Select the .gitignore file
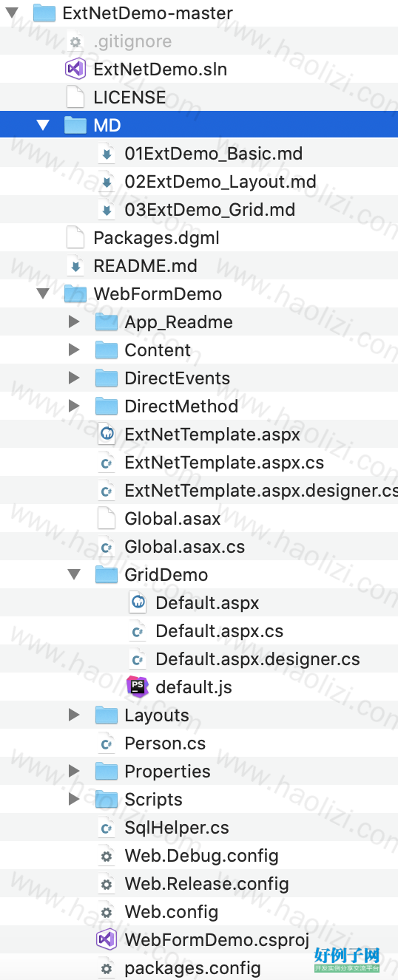 (x=132, y=42)
